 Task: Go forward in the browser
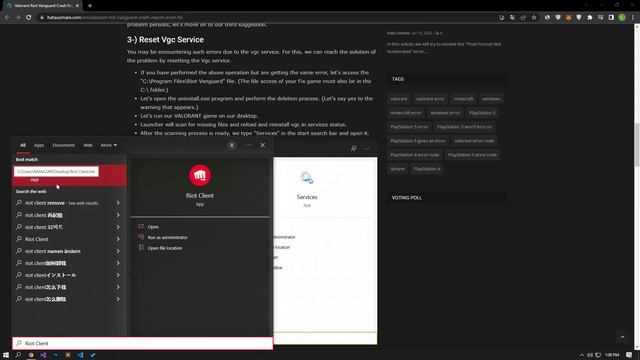click(18, 18)
